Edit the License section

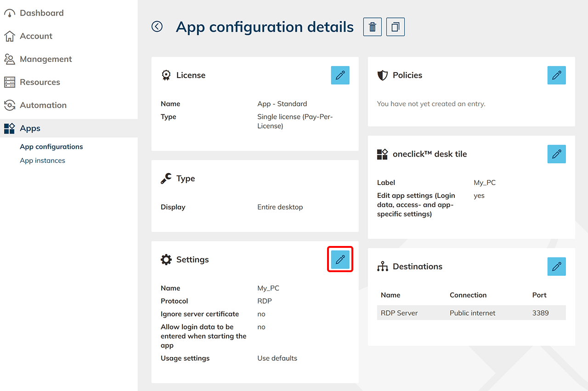340,75
